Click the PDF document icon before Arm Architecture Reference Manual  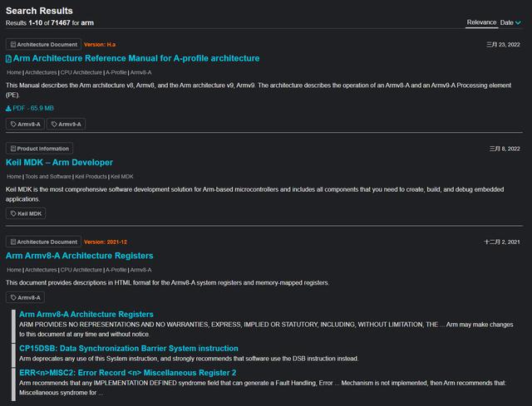pos(9,59)
